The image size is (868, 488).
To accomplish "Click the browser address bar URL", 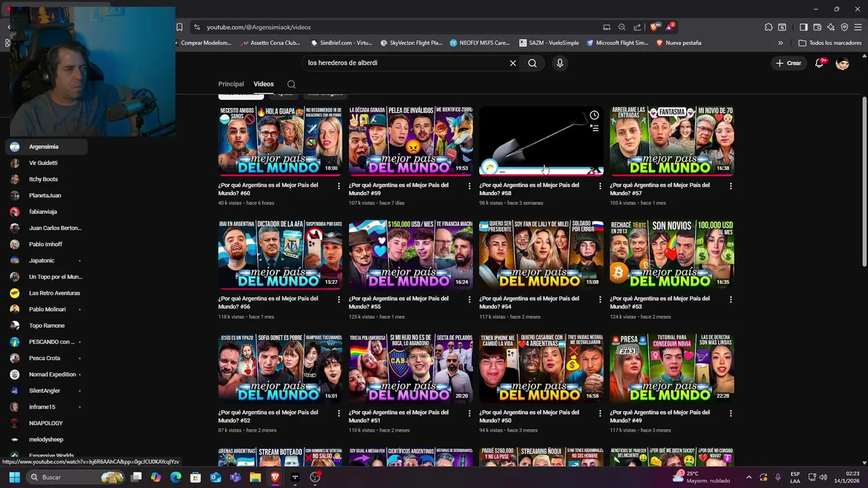I will coord(258,27).
